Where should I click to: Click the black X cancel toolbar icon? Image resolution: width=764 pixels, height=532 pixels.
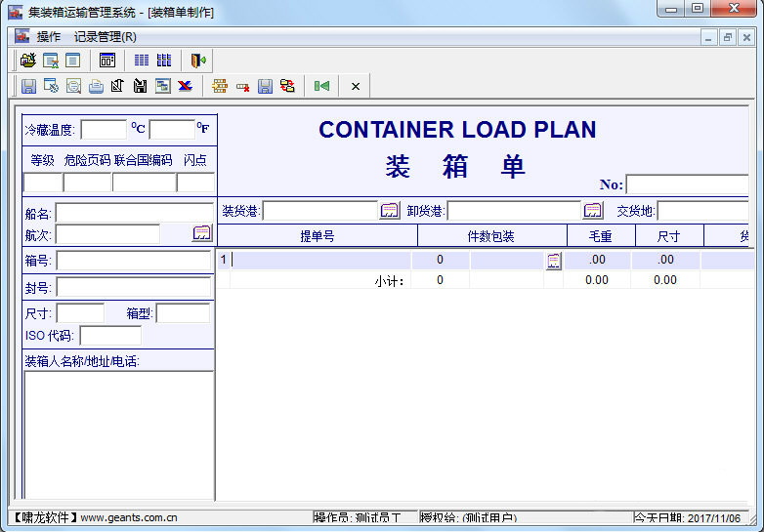click(x=356, y=87)
